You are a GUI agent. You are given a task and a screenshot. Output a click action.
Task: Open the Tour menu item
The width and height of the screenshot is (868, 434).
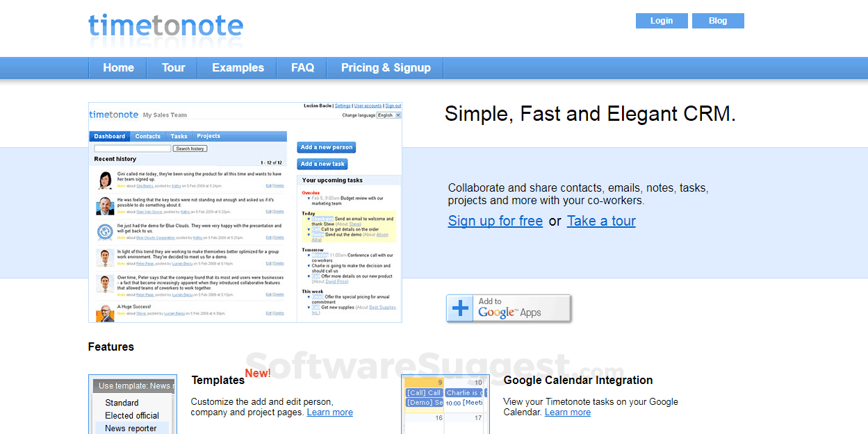pos(173,67)
